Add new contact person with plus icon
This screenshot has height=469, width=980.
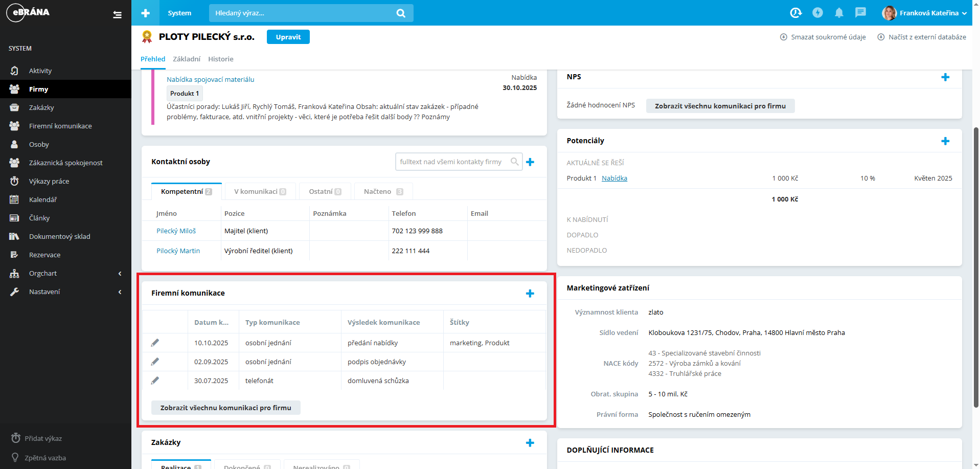530,162
